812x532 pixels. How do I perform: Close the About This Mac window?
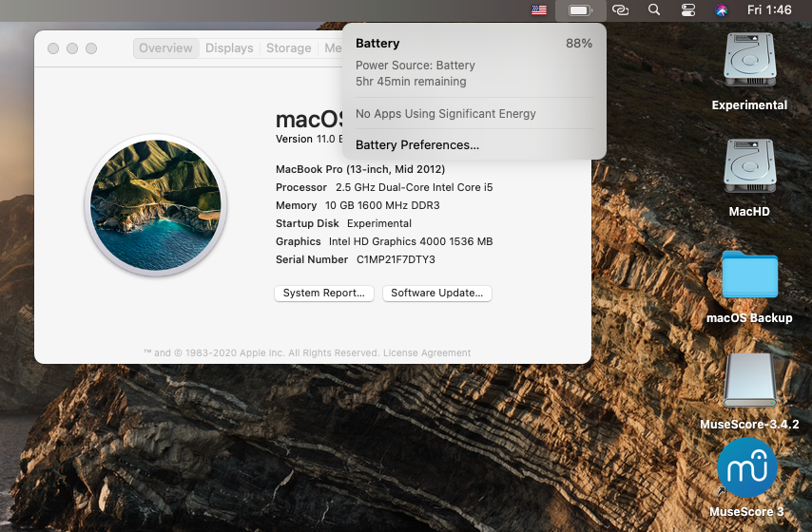(x=53, y=48)
